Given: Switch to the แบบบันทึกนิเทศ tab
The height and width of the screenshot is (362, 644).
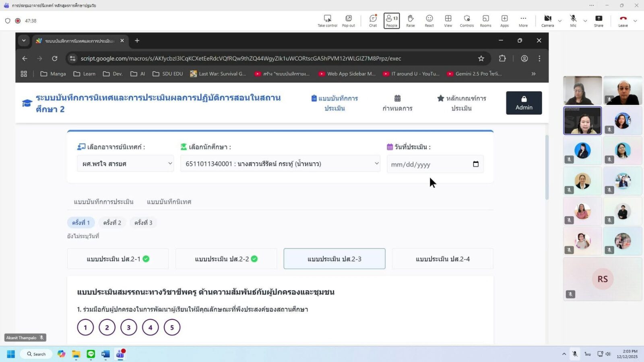Looking at the screenshot, I should tap(169, 202).
